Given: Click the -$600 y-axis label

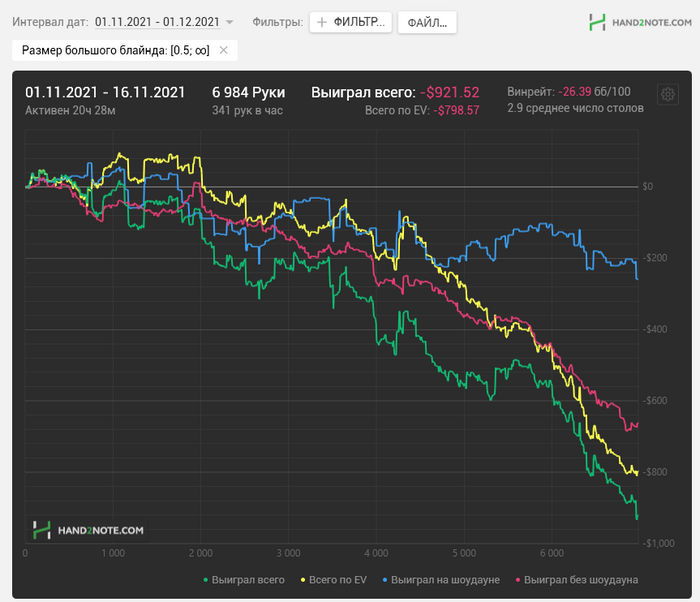Looking at the screenshot, I should [654, 401].
